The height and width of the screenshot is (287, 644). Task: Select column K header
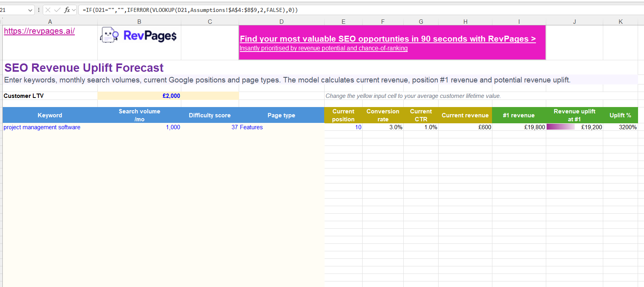click(x=620, y=22)
